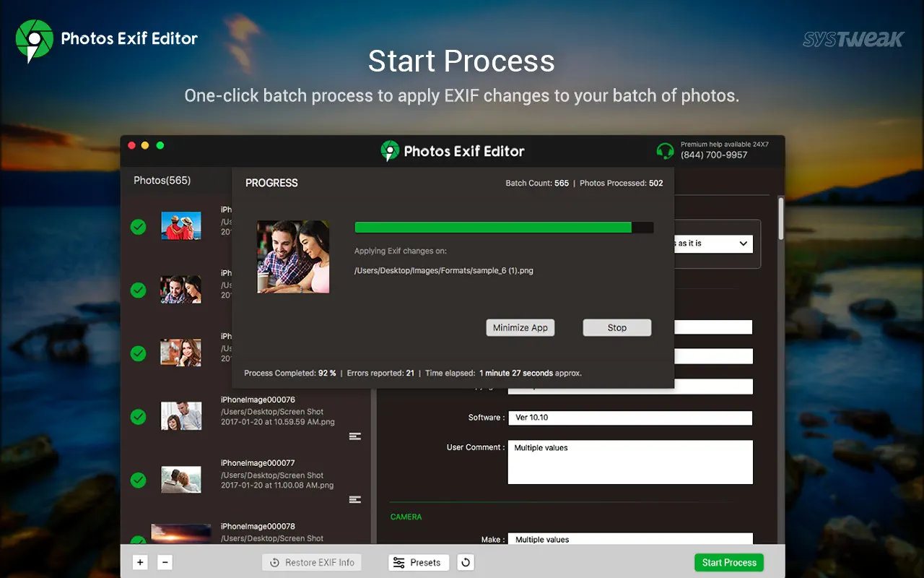Viewport: 924px width, 578px height.
Task: Click the Photos Exif Editor title bar logo
Action: [390, 151]
